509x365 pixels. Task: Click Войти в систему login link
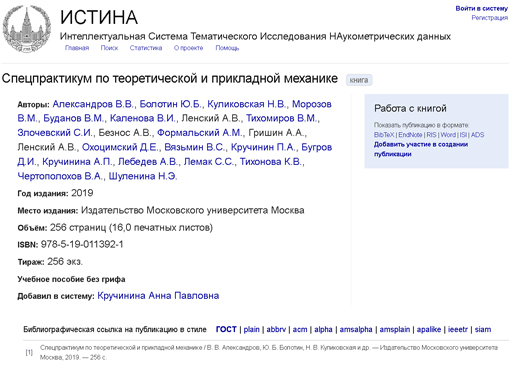pyautogui.click(x=481, y=8)
